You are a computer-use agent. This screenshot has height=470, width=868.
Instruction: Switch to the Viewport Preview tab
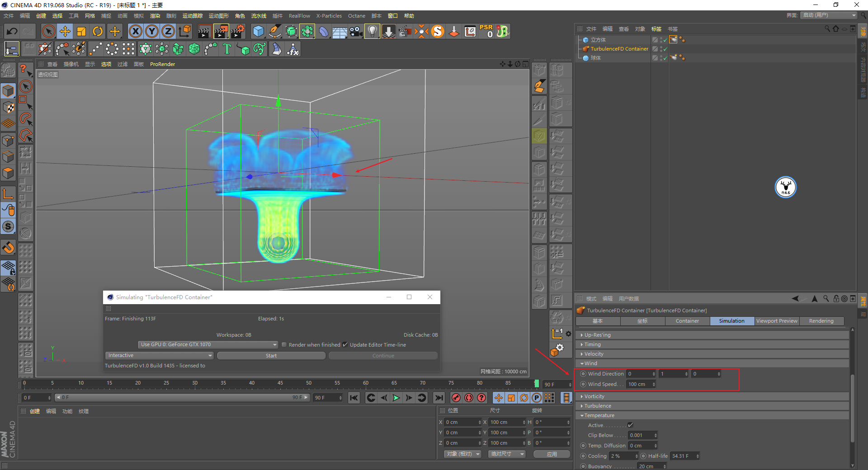776,321
